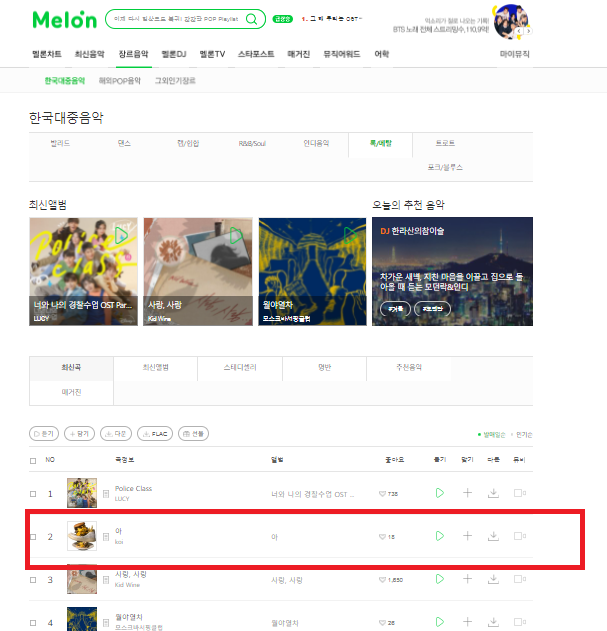The height and width of the screenshot is (631, 607).
Task: Click the FLAC download button
Action: pyautogui.click(x=155, y=434)
